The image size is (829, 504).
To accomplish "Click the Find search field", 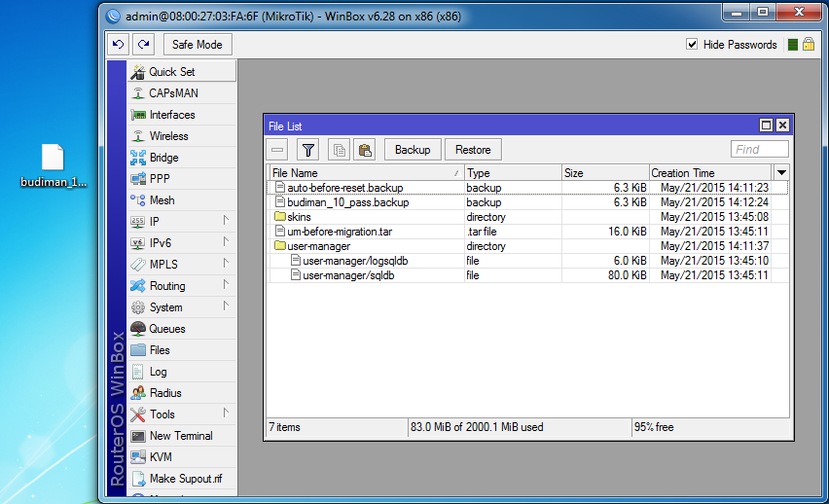I will 759,150.
